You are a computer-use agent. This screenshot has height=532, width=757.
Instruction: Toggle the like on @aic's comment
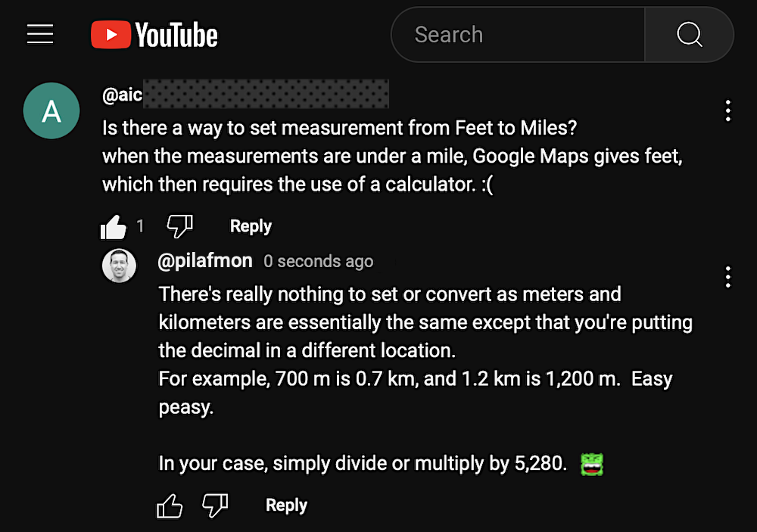tap(112, 226)
